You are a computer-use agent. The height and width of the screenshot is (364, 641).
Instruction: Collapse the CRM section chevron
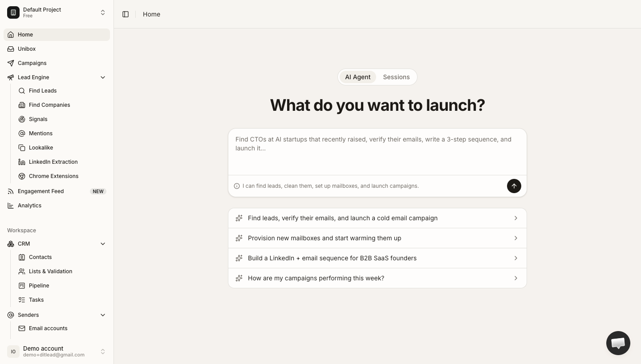pyautogui.click(x=103, y=244)
